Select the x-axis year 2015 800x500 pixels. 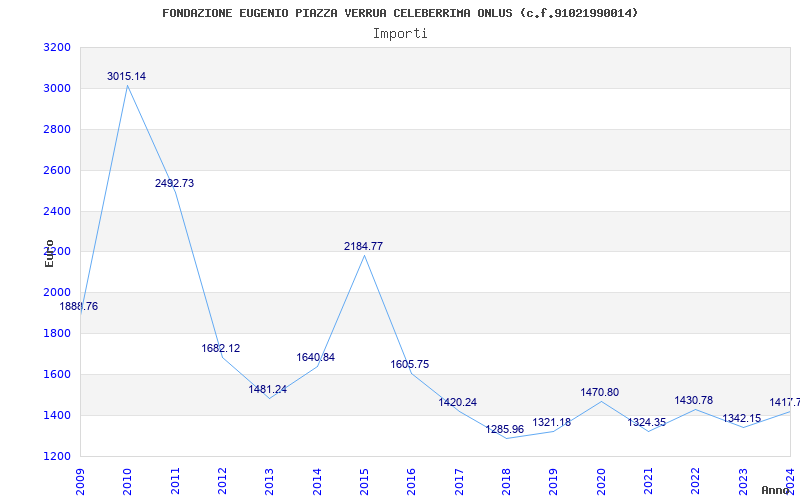pos(364,481)
